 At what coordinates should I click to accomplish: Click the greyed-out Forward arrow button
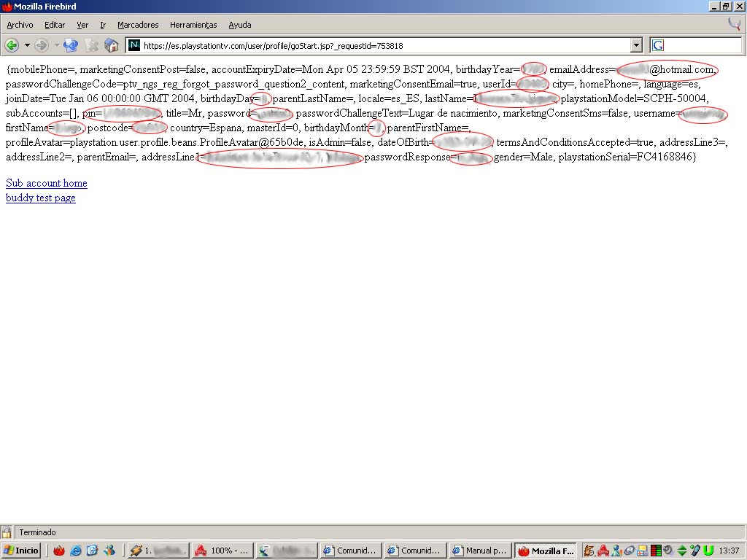[42, 46]
